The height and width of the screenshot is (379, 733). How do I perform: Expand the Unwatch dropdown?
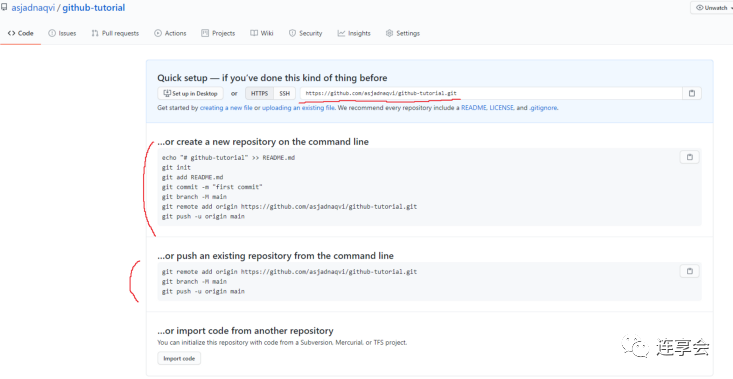coord(711,8)
